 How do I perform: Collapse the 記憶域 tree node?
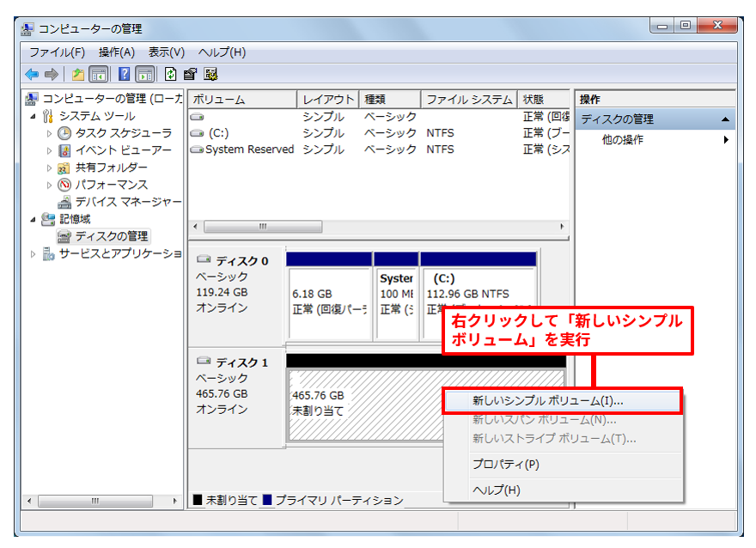33,219
